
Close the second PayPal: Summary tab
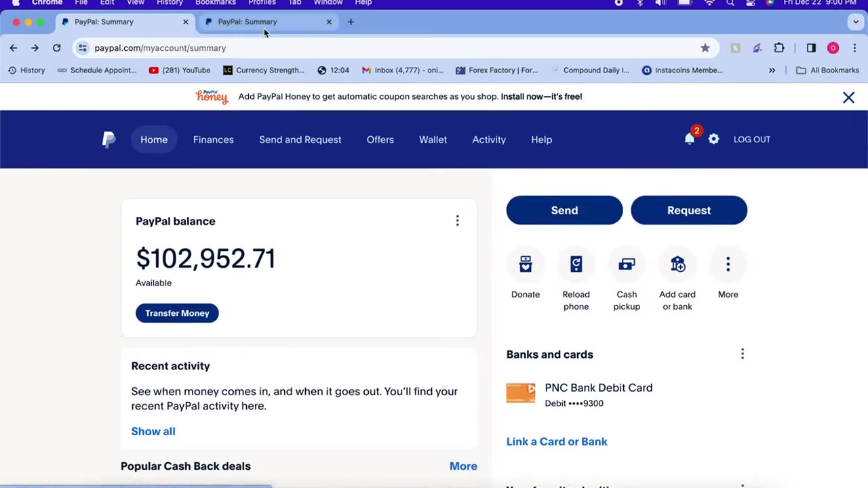tap(329, 22)
